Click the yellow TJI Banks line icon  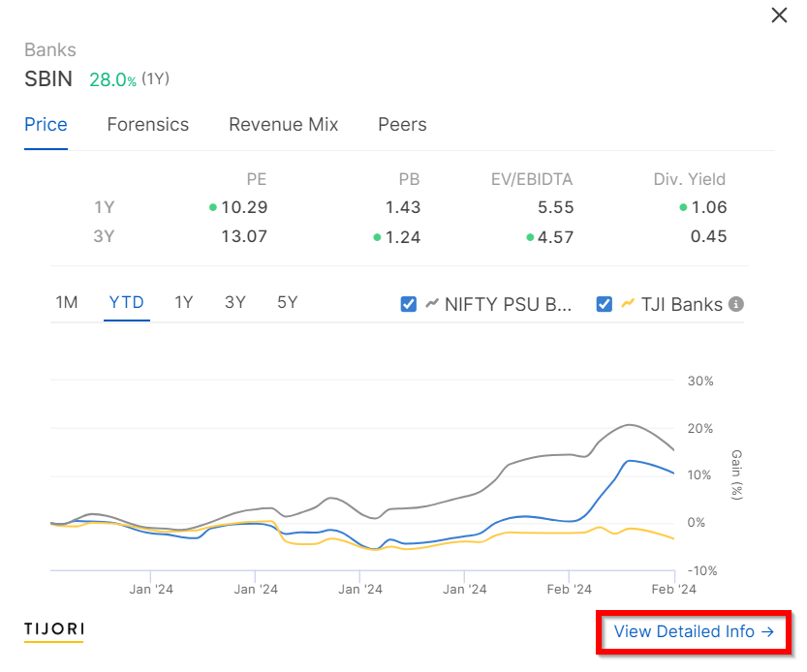628,304
